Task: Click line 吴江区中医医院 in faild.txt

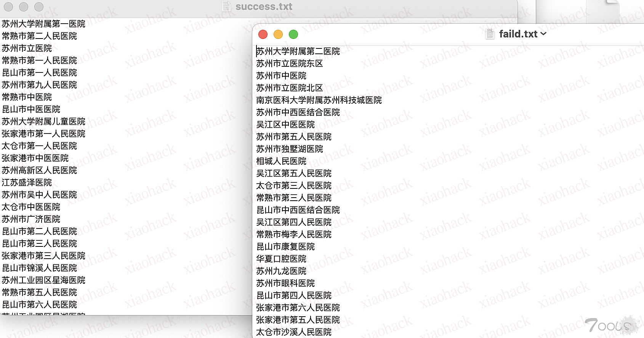Action: [x=285, y=124]
